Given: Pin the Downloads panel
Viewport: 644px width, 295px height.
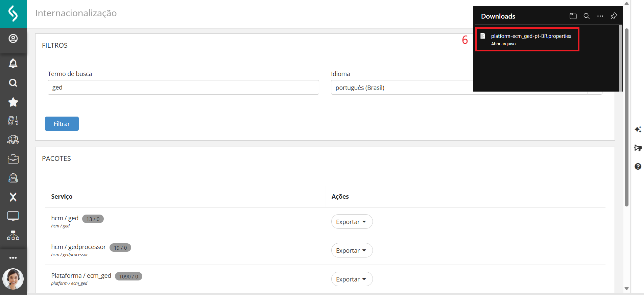Looking at the screenshot, I should (614, 16).
